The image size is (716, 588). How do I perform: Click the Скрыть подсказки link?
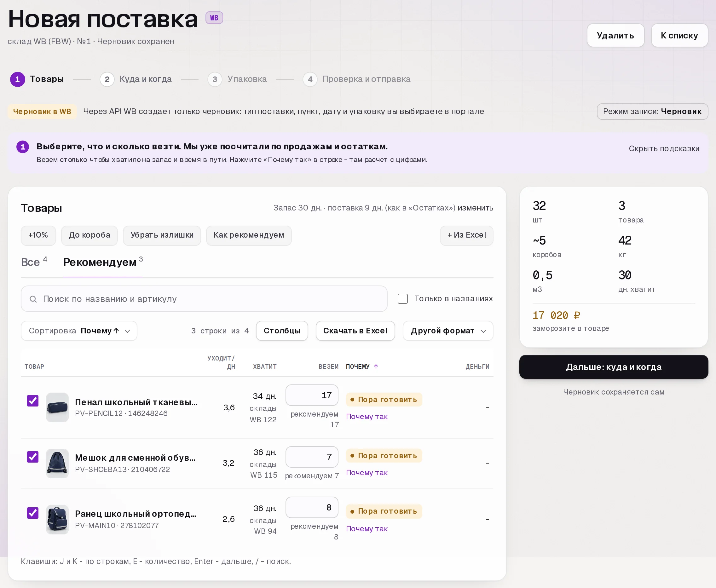(664, 148)
